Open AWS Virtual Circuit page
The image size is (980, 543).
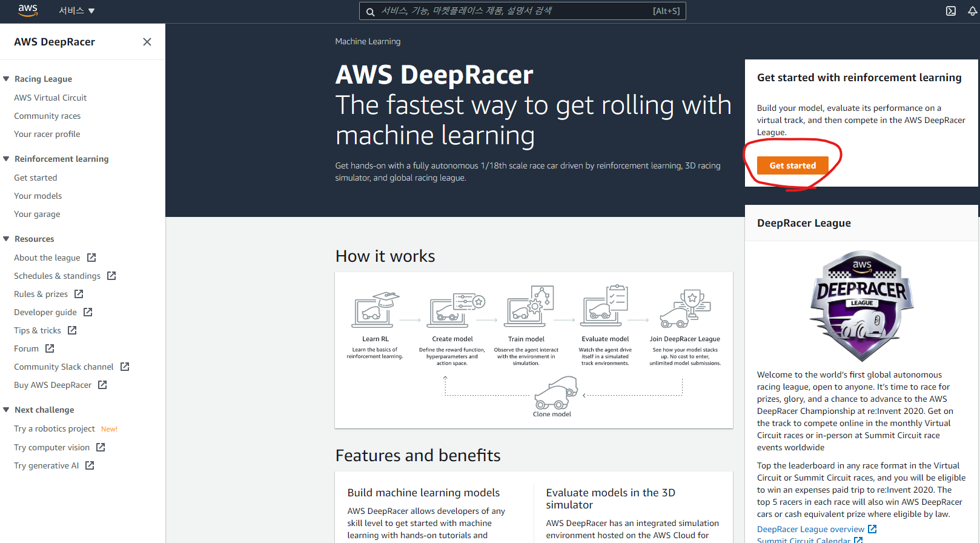[x=50, y=98]
